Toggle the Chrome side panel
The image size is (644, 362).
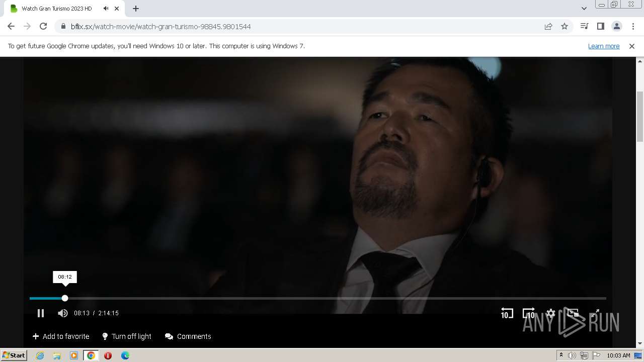[x=600, y=26]
